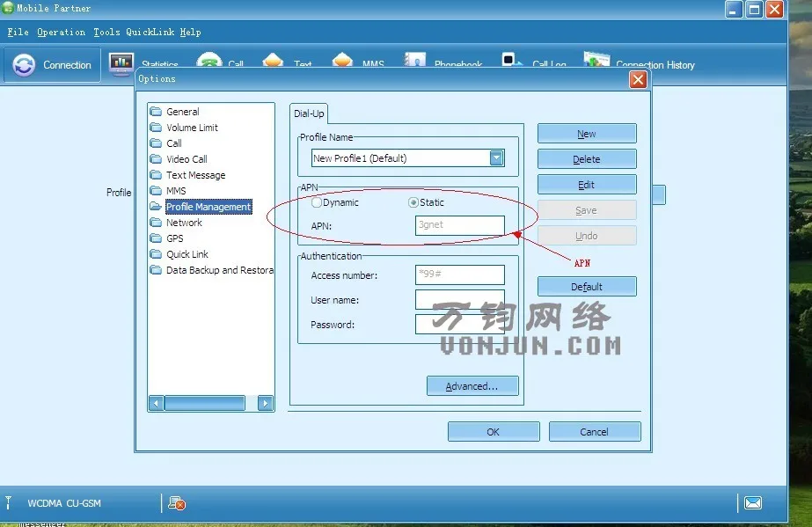Screen dimensions: 812x527
Task: Click the Connection toolbar icon
Action: point(24,65)
